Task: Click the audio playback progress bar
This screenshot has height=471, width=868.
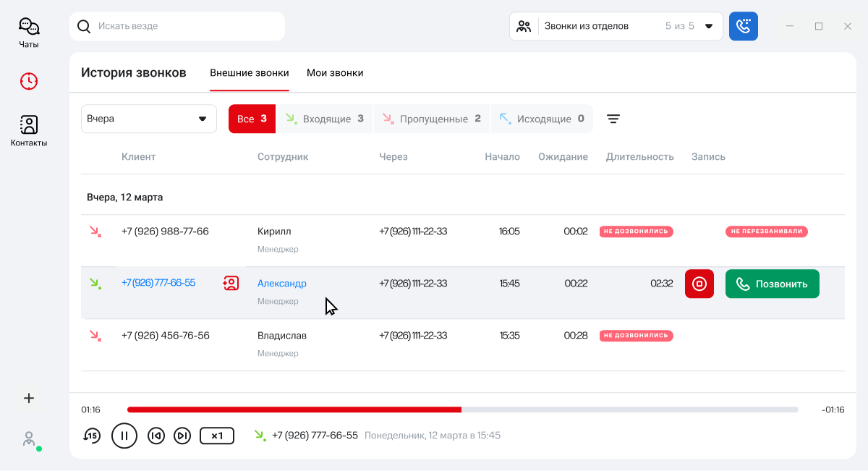Action: coord(463,410)
